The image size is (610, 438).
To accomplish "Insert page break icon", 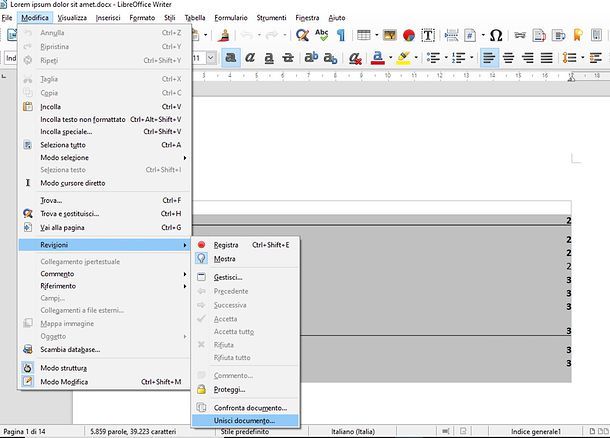I will tap(451, 35).
